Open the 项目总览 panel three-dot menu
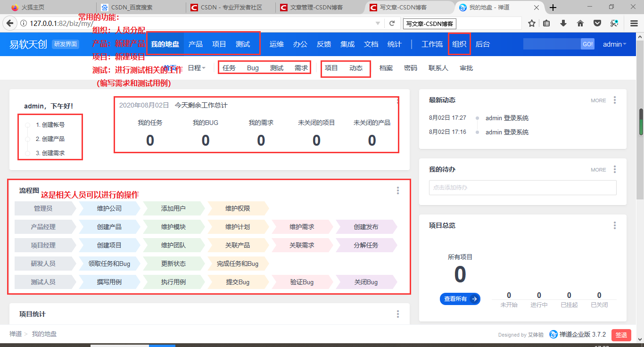This screenshot has width=644, height=347. 614,225
